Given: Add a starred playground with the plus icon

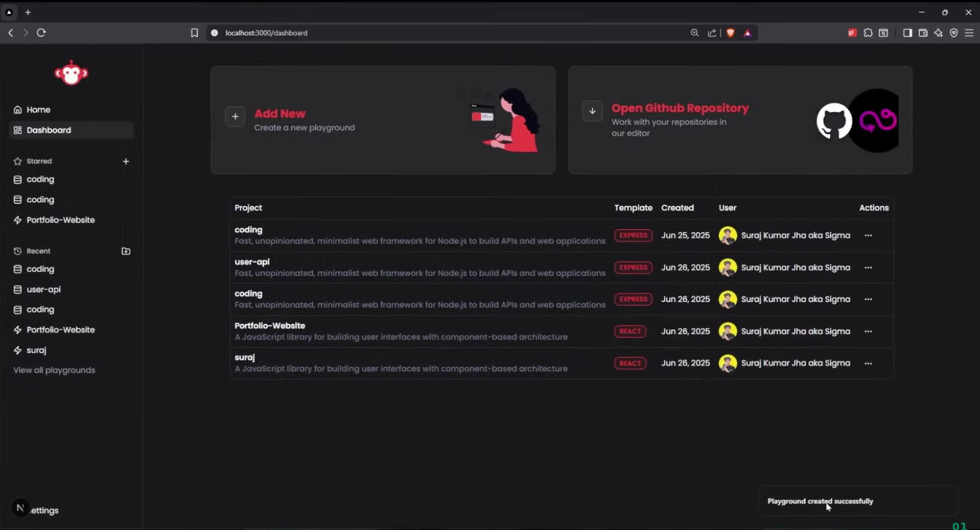Looking at the screenshot, I should pos(126,161).
